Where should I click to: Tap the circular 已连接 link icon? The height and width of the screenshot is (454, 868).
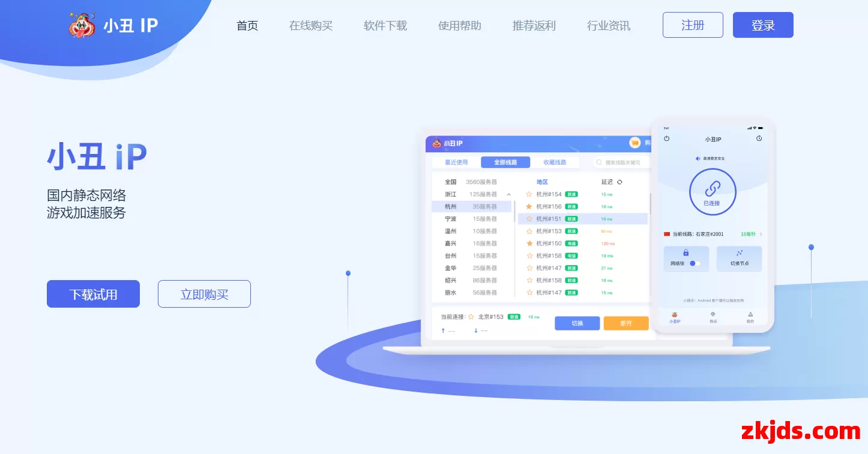click(712, 191)
